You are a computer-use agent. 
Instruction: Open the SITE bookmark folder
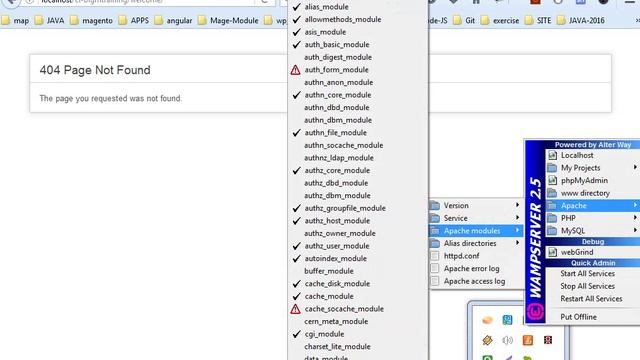[x=538, y=20]
